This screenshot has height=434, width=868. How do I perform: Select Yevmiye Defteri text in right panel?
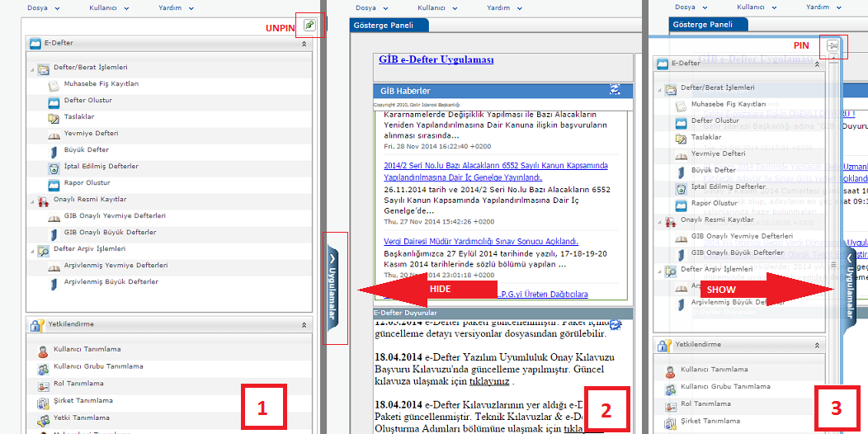coord(718,153)
